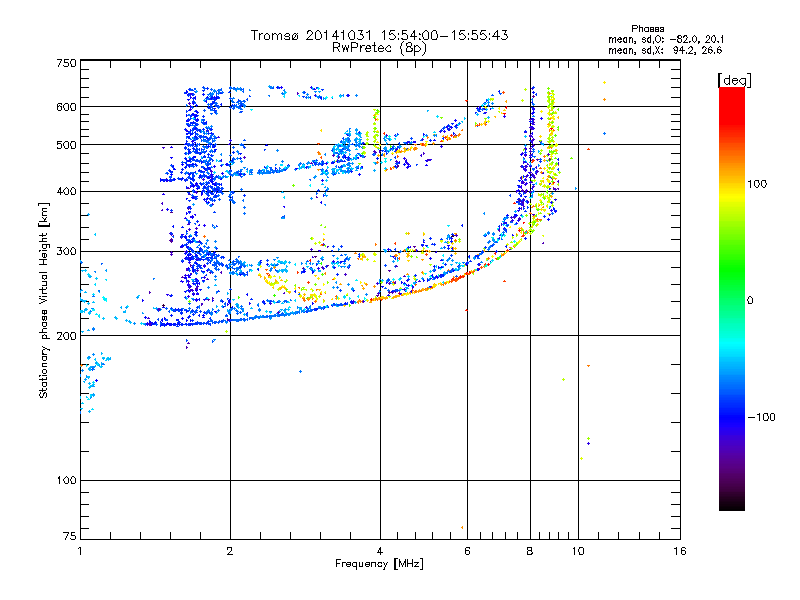This screenshot has height=600, width=800.
Task: Click the x-axis tick label '4'
Action: point(380,551)
